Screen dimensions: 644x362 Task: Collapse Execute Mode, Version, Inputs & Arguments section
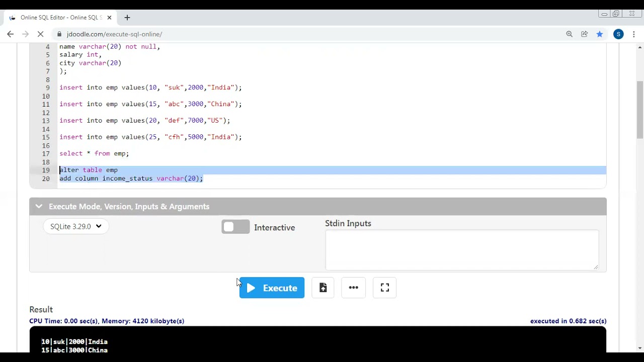pyautogui.click(x=39, y=207)
